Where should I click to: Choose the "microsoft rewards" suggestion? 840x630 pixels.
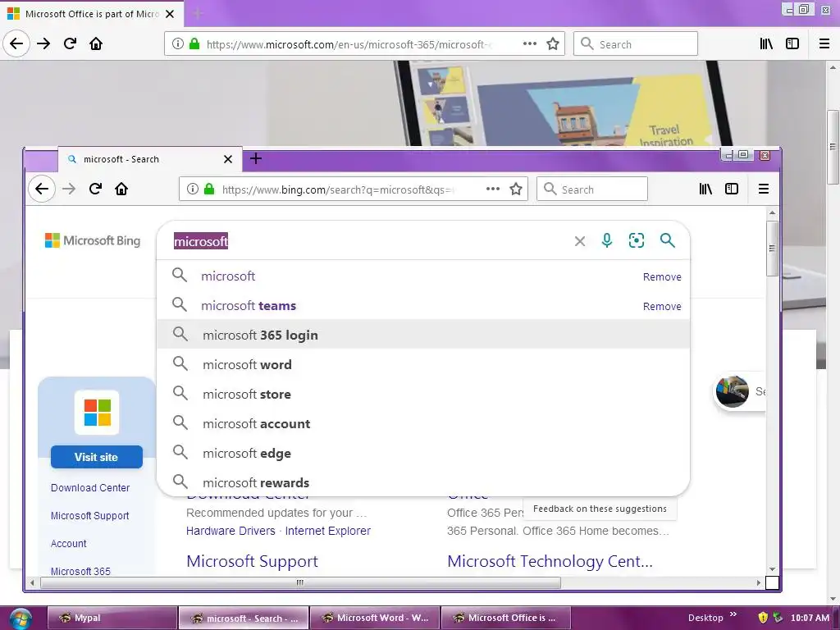tap(423, 482)
